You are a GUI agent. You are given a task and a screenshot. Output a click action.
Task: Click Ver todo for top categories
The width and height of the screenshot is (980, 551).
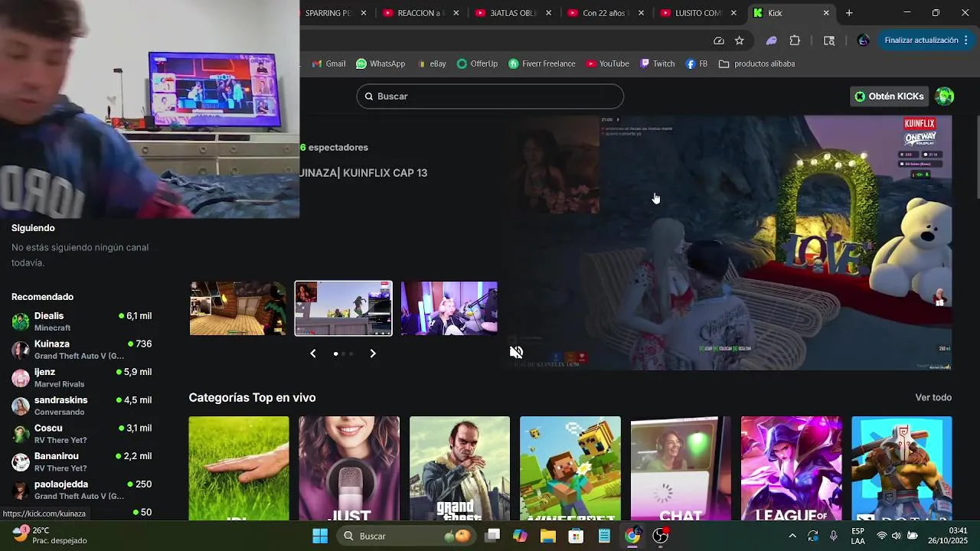tap(933, 397)
